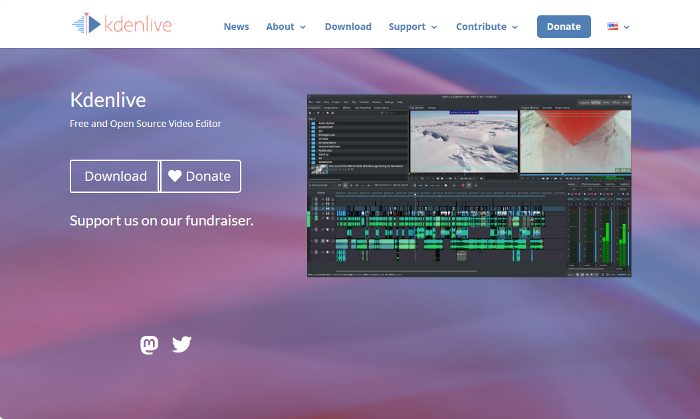
Task: Open the Mastodon social link
Action: pyautogui.click(x=149, y=344)
